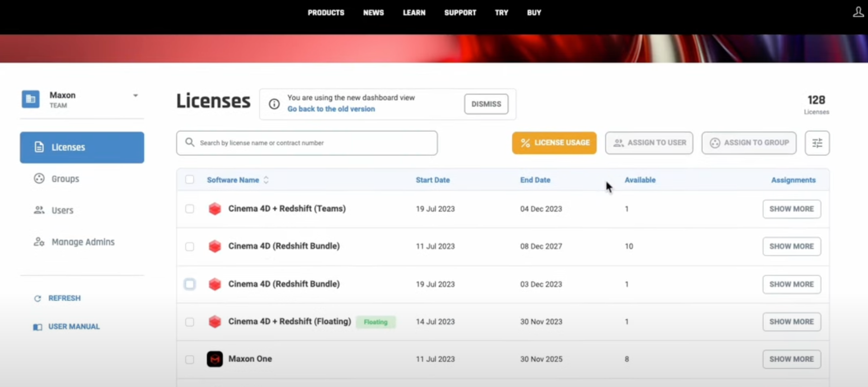Go back to the old version link
Image resolution: width=868 pixels, height=387 pixels.
point(331,109)
